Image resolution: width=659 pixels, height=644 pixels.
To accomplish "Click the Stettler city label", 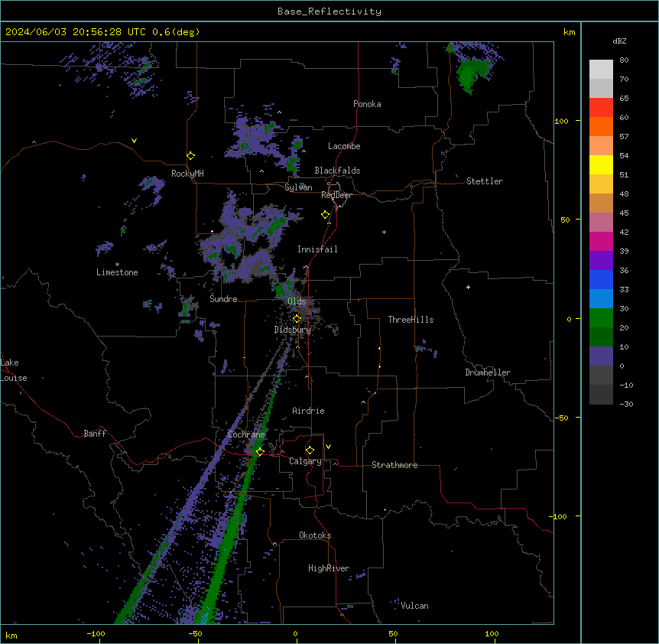I will pyautogui.click(x=485, y=181).
